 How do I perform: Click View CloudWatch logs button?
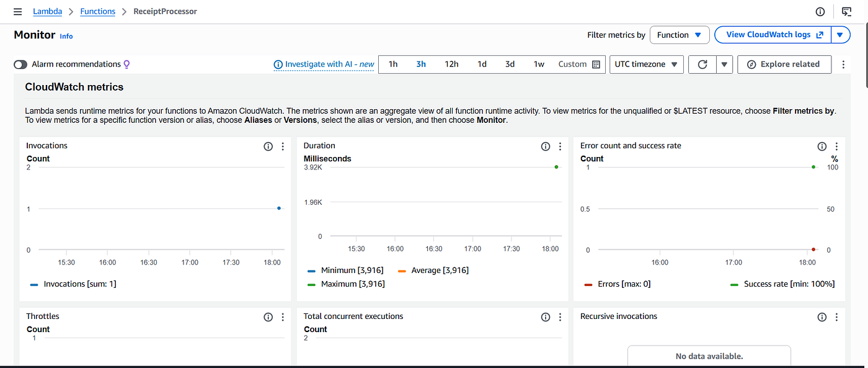tap(773, 35)
